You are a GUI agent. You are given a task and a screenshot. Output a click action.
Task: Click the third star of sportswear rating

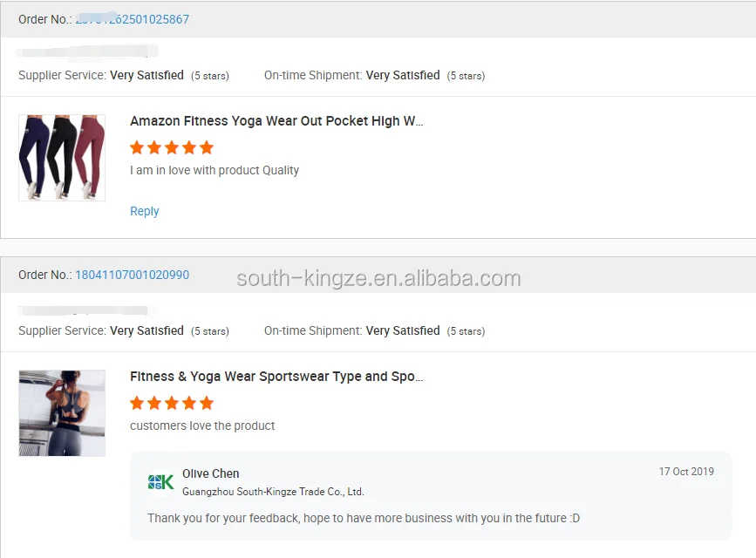click(172, 403)
